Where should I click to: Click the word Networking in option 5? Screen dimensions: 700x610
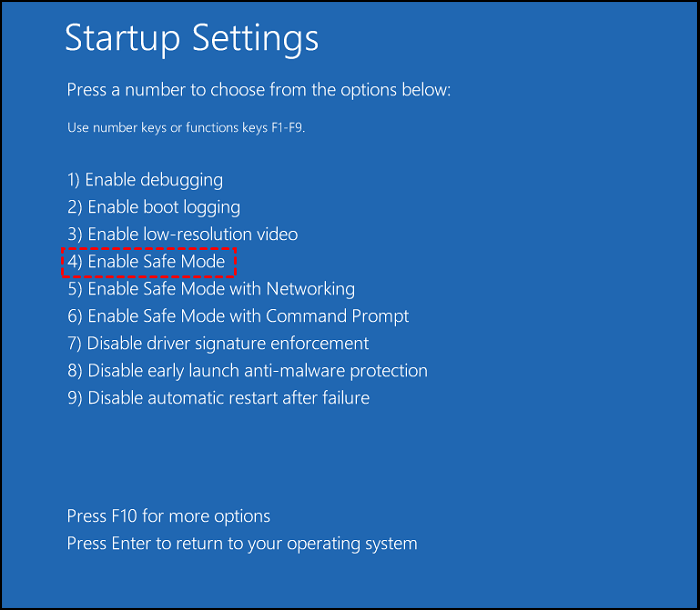pyautogui.click(x=310, y=289)
